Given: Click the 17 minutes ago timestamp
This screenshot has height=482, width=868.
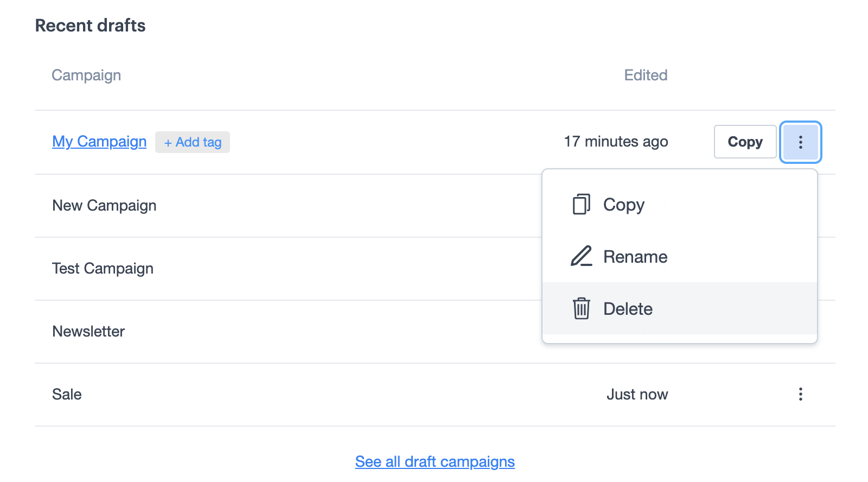Looking at the screenshot, I should point(616,142).
